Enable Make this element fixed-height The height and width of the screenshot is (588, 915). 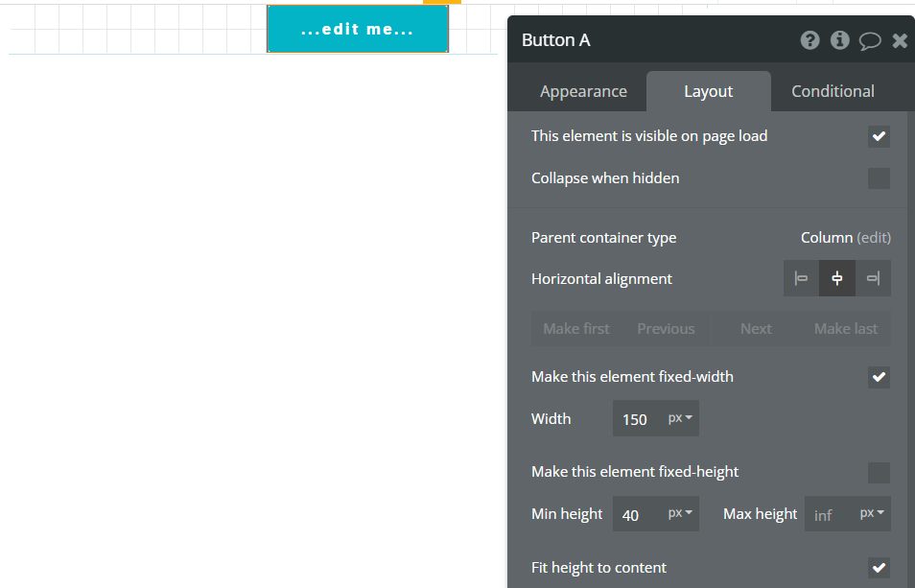(x=879, y=472)
